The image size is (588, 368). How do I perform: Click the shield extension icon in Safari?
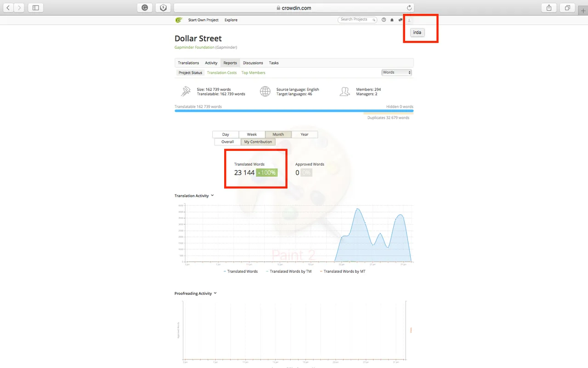(163, 7)
